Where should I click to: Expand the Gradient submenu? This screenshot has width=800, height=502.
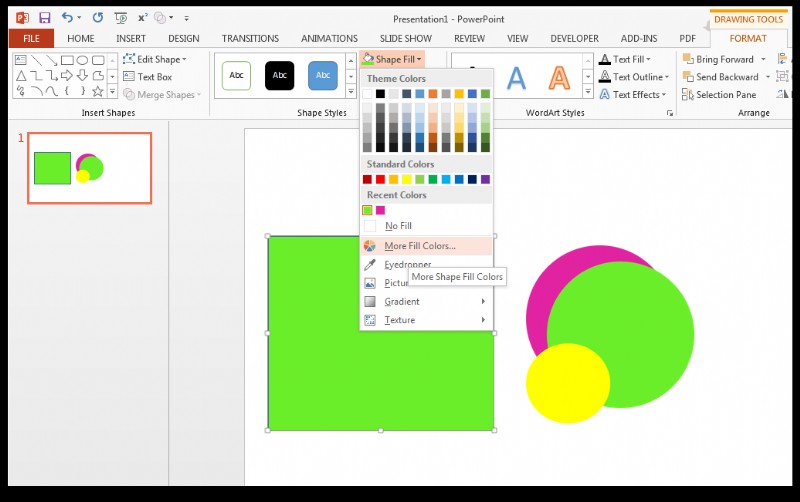coord(427,302)
